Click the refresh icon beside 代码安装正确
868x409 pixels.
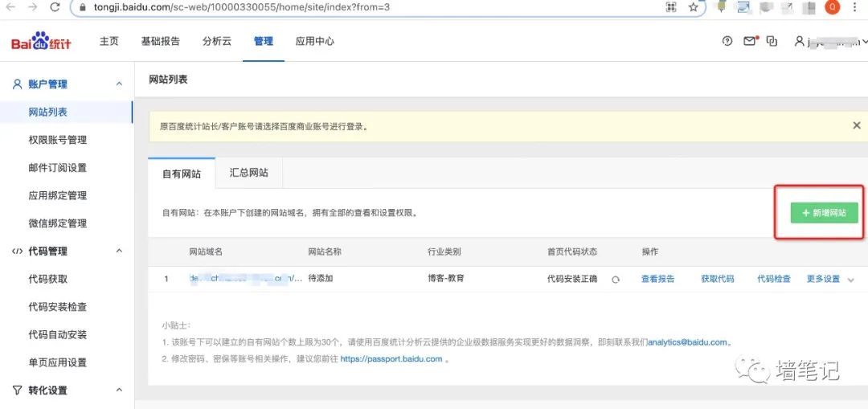616,280
